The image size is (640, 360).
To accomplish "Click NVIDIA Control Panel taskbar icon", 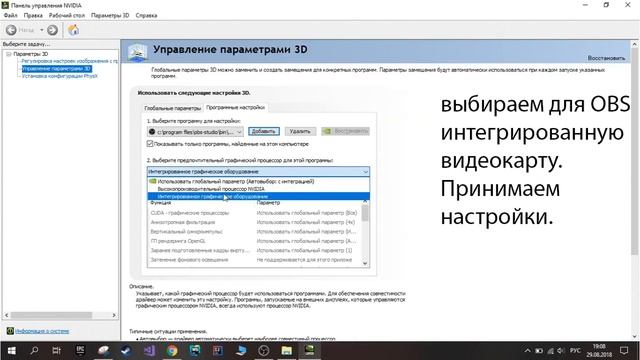I will [x=309, y=351].
